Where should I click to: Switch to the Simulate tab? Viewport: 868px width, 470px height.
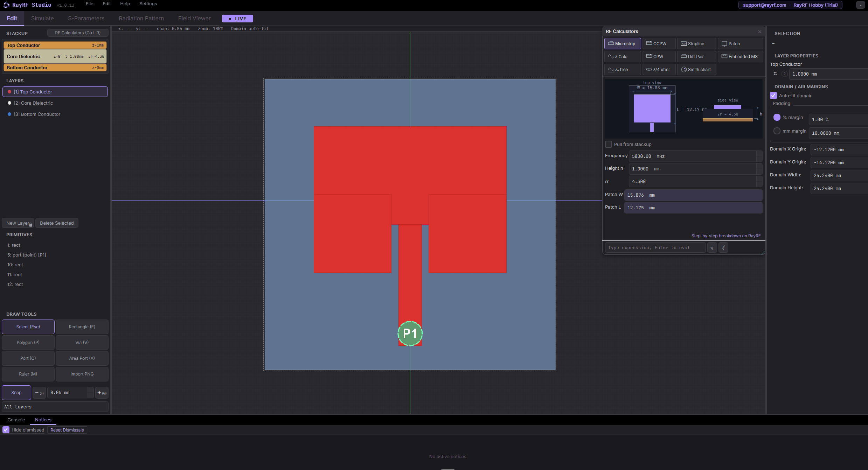coord(42,19)
